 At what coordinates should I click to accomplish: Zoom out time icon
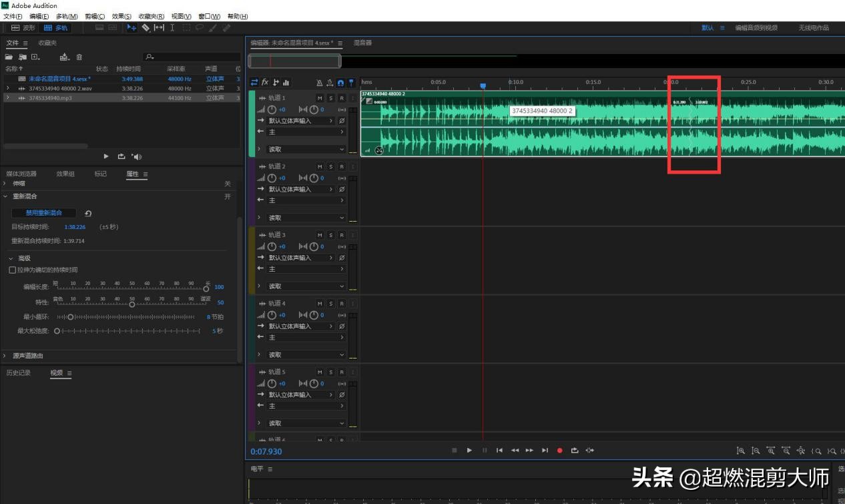point(786,451)
